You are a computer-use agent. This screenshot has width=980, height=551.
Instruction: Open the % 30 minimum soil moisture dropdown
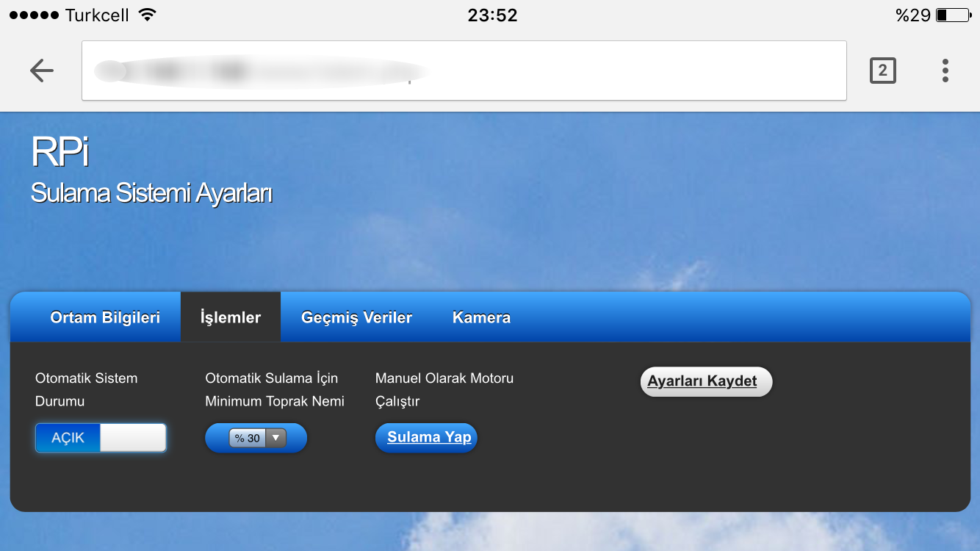256,438
